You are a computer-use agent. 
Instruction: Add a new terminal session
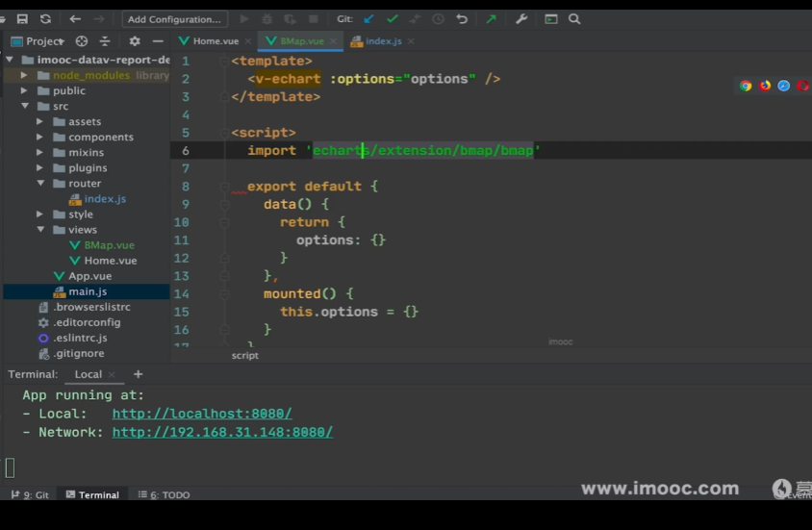pos(139,374)
